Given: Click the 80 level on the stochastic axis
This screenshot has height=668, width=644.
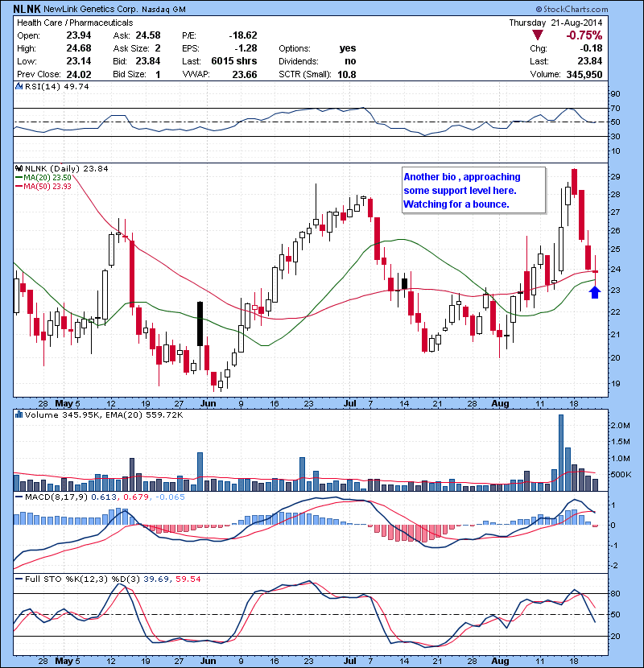Looking at the screenshot, I should point(615,593).
